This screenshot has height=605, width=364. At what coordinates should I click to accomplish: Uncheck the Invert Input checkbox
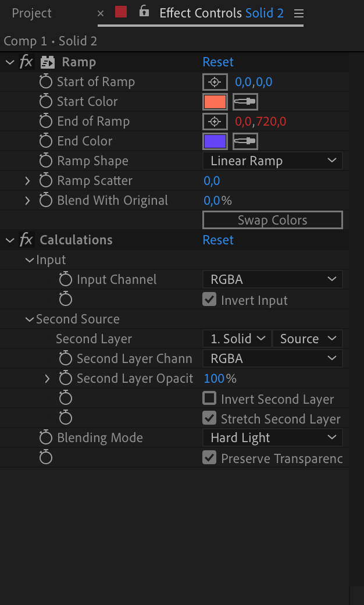(209, 300)
